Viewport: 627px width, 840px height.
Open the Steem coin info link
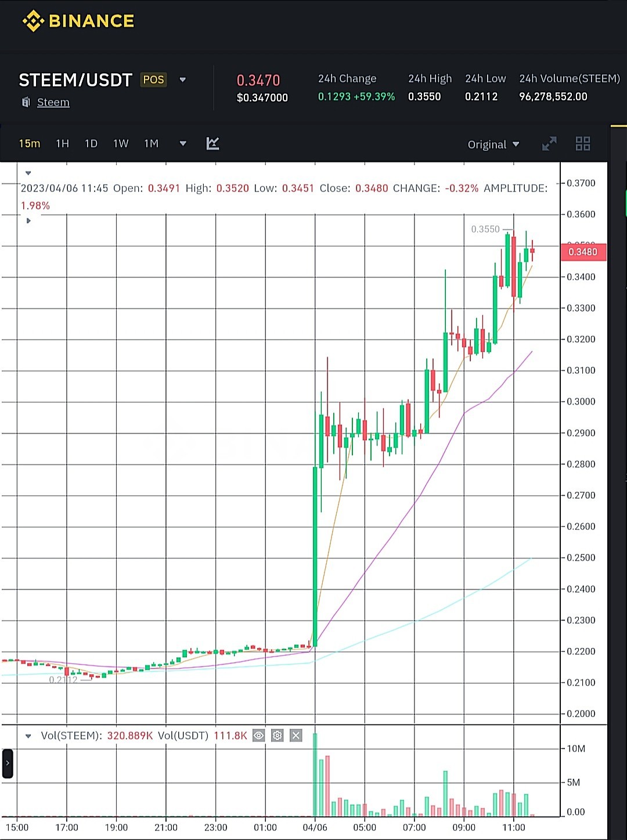coord(53,102)
